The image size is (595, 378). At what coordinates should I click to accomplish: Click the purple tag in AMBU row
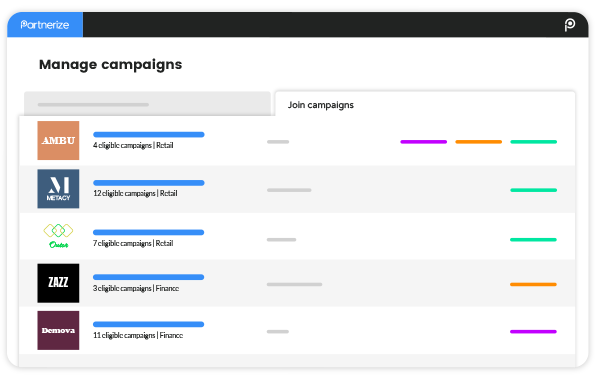(423, 142)
